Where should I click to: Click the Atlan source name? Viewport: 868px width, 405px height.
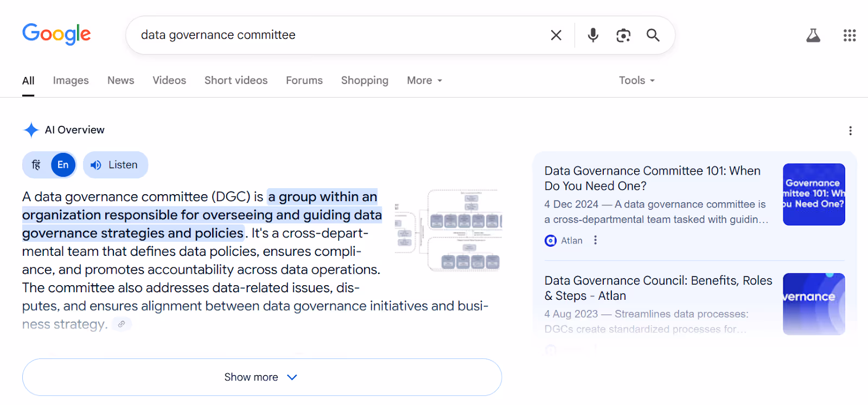[572, 241]
